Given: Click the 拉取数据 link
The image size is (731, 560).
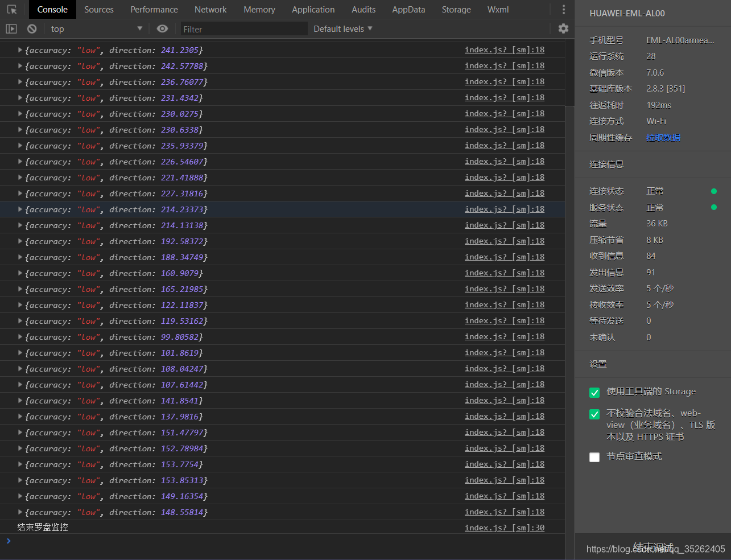Looking at the screenshot, I should [663, 137].
